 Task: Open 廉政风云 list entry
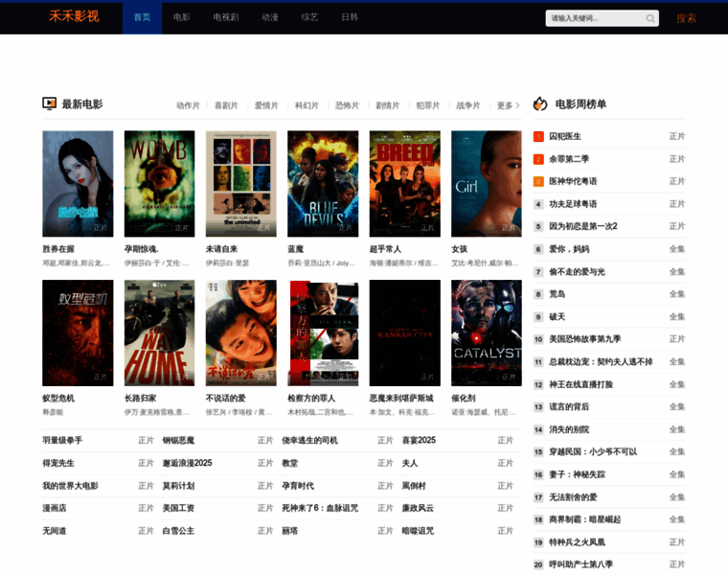[418, 508]
